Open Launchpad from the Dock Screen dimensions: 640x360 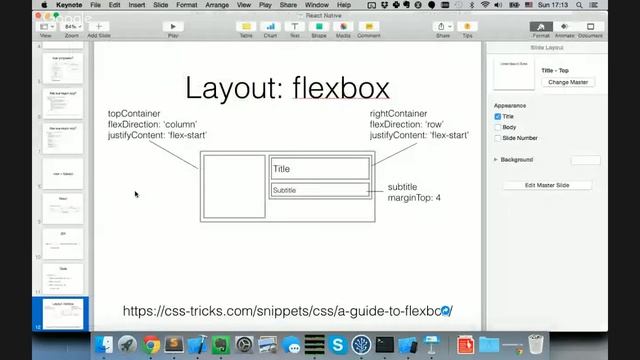127,345
